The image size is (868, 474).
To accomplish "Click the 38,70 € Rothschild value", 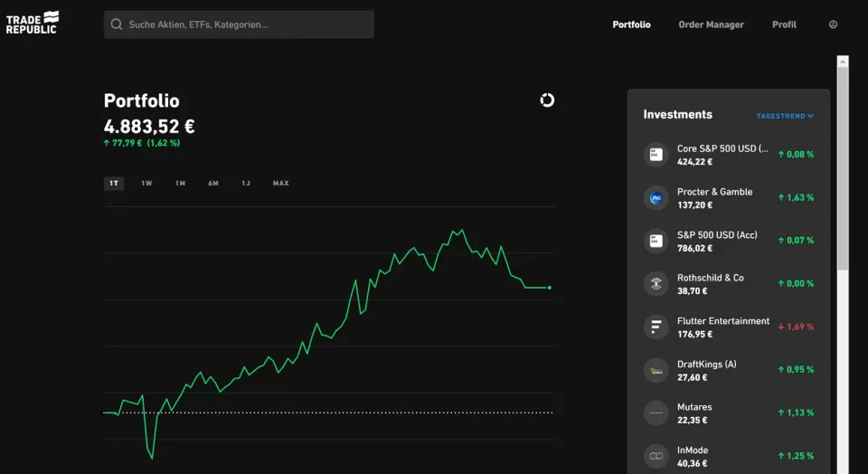I will (x=692, y=291).
